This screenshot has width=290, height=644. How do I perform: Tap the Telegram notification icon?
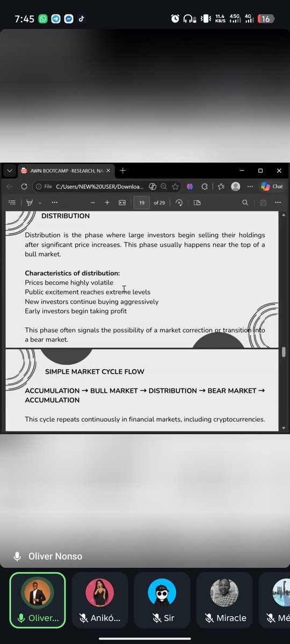56,18
